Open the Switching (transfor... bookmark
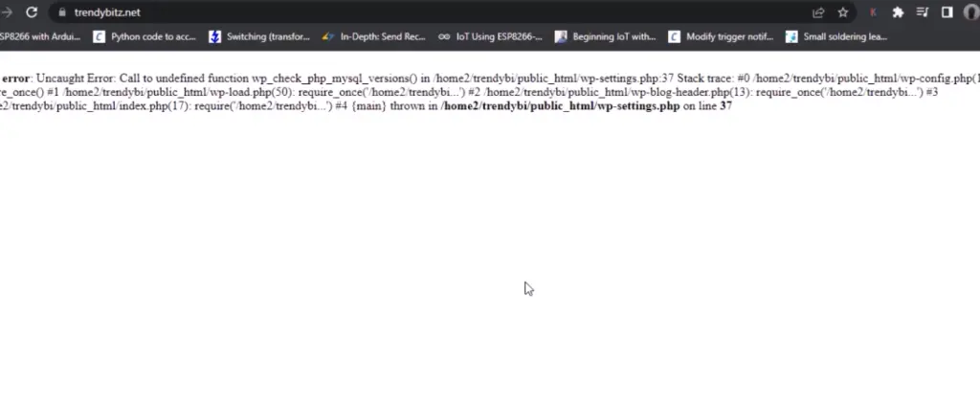This screenshot has height=409, width=980. point(260,37)
